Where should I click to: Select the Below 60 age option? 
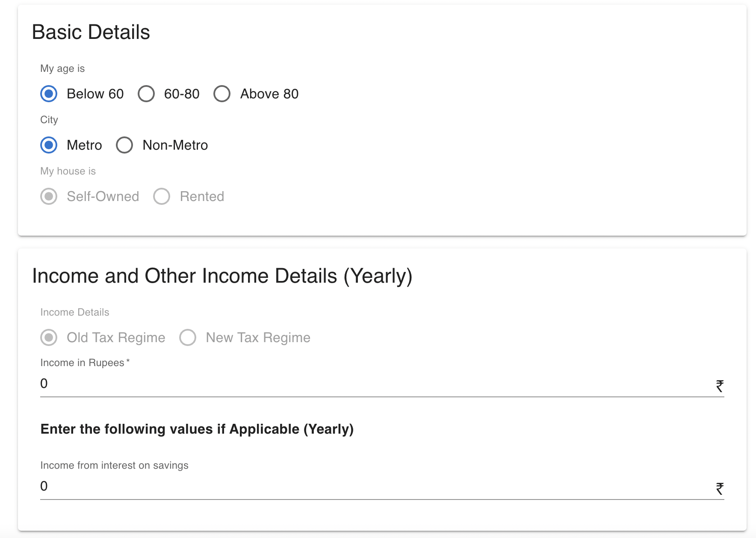click(x=48, y=94)
